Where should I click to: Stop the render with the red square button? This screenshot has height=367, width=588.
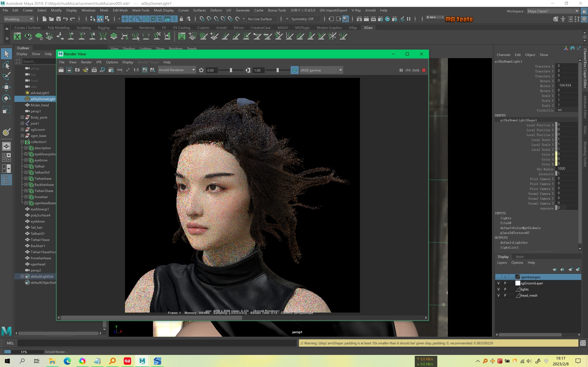(x=424, y=70)
